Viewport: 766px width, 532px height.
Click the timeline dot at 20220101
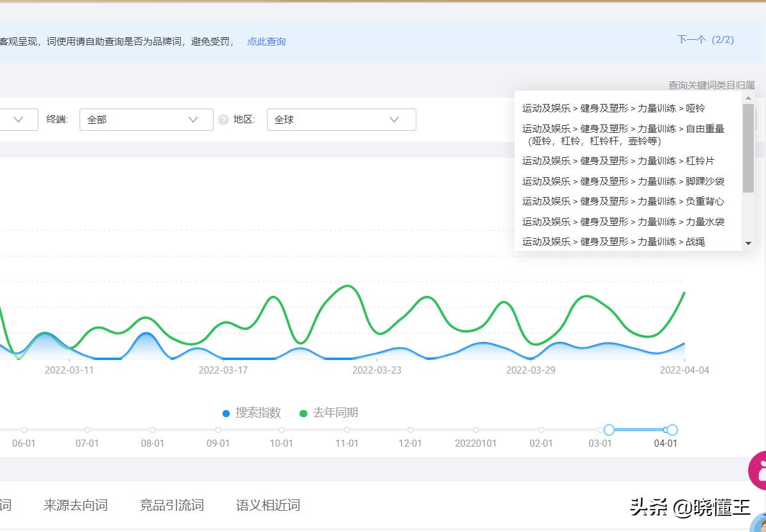click(x=475, y=430)
